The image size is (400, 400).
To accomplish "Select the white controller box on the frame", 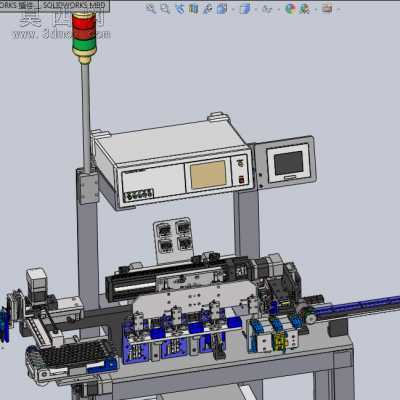I will [173, 163].
